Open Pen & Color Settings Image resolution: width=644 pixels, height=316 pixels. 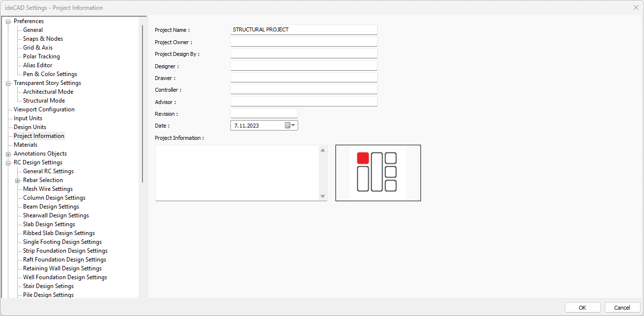tap(50, 74)
